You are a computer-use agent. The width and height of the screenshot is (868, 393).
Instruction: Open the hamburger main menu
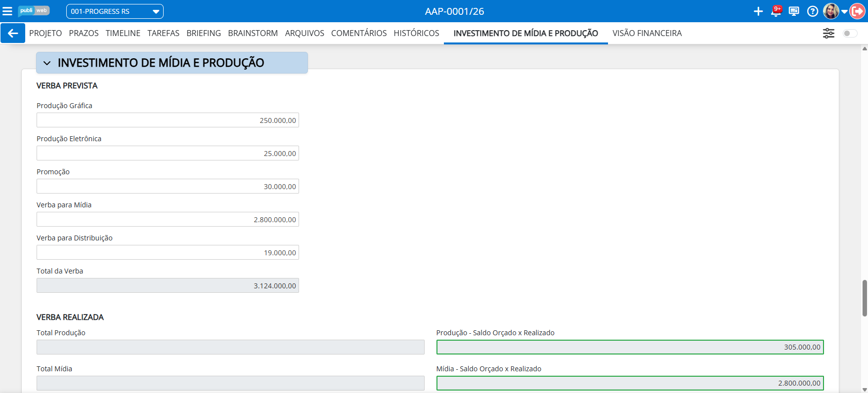pyautogui.click(x=7, y=11)
